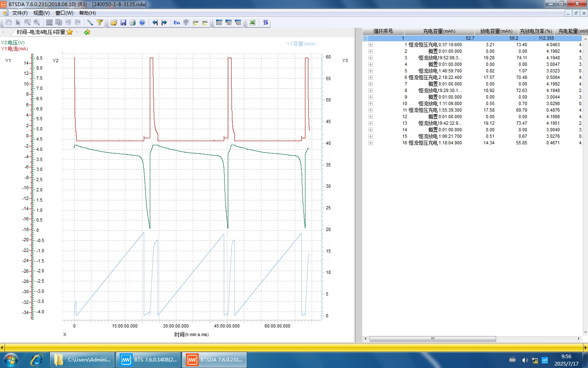
Task: Toggle the Y1 电流(mA) curve legend
Action: (x=14, y=49)
